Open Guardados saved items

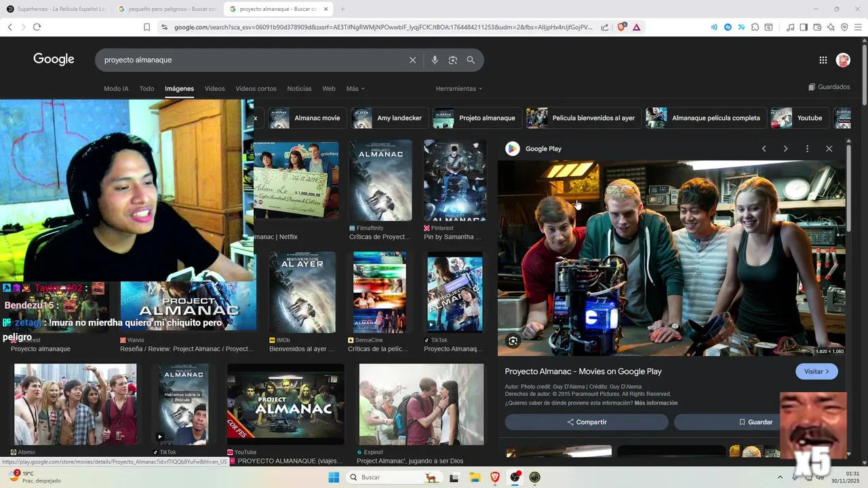click(829, 87)
